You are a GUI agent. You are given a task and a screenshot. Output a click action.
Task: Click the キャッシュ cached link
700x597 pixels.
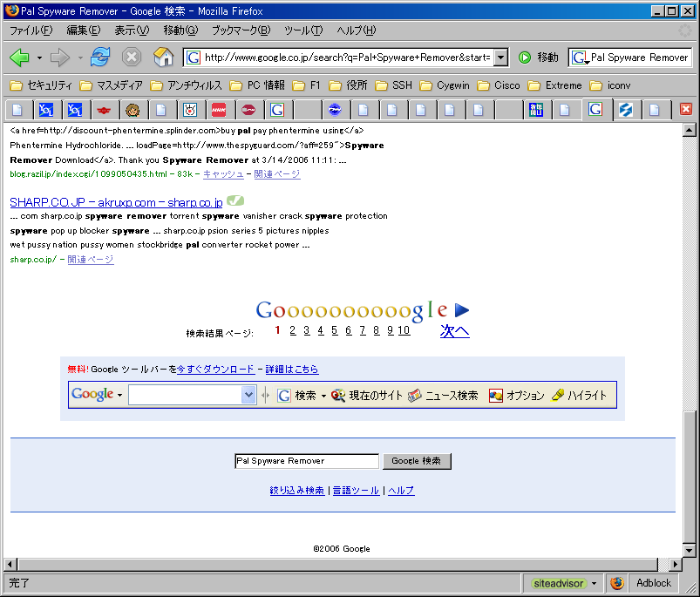(223, 174)
